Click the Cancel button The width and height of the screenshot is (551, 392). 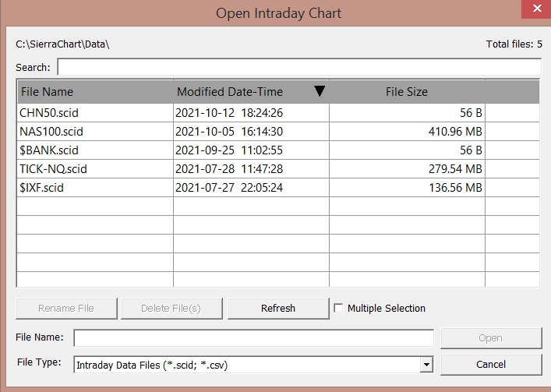tap(490, 364)
